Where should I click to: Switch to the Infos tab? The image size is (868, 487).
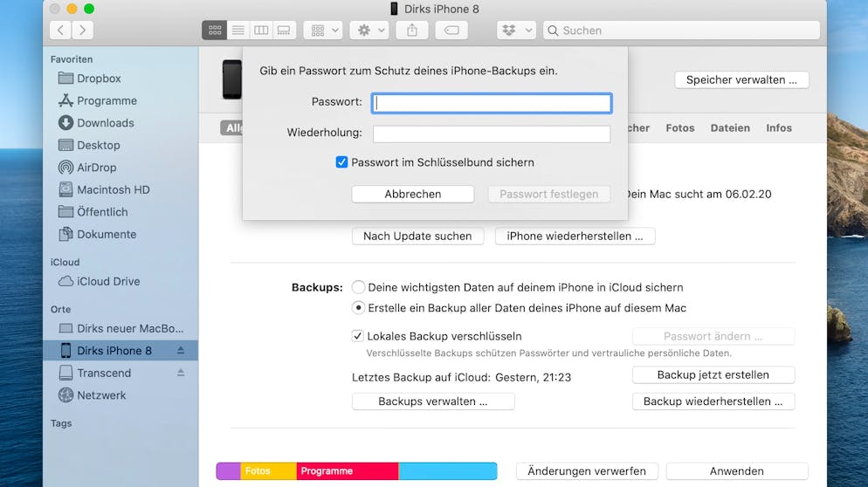pos(779,127)
